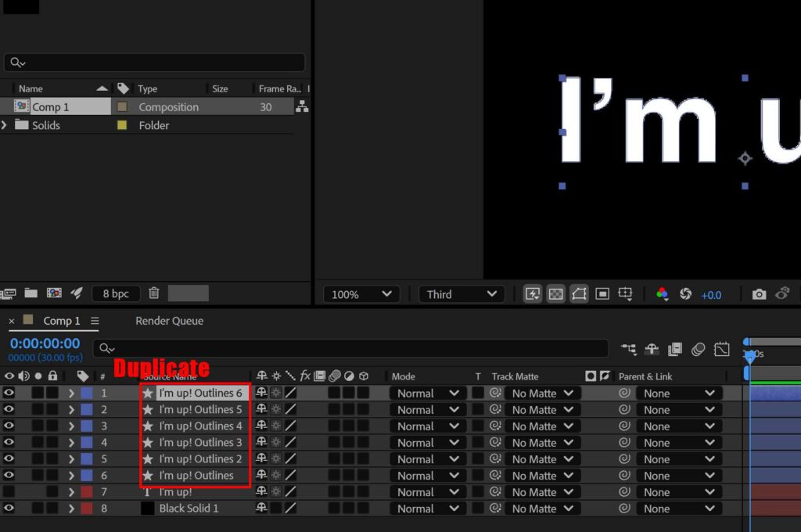This screenshot has width=801, height=532.
Task: Toggle fast previews in the viewer
Action: (x=532, y=294)
